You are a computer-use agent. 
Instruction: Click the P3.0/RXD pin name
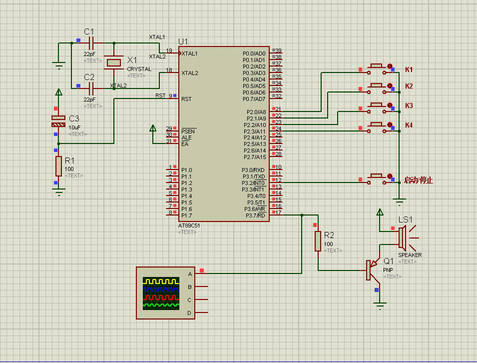coord(254,170)
